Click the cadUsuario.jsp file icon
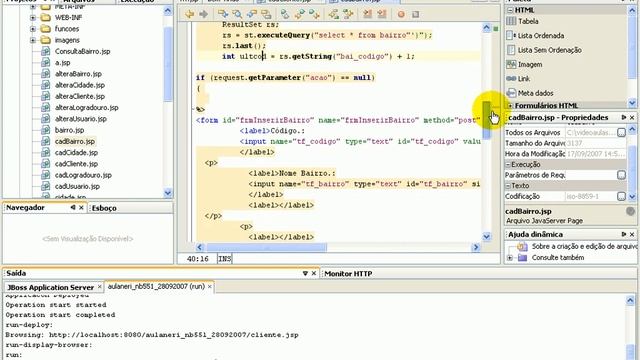Image resolution: width=640 pixels, height=360 pixels. [46, 186]
